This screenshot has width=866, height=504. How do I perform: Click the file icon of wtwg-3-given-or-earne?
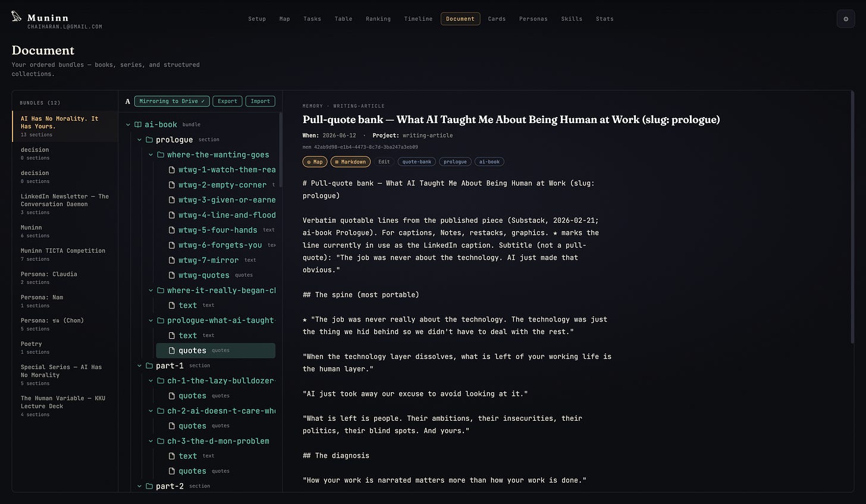point(172,200)
